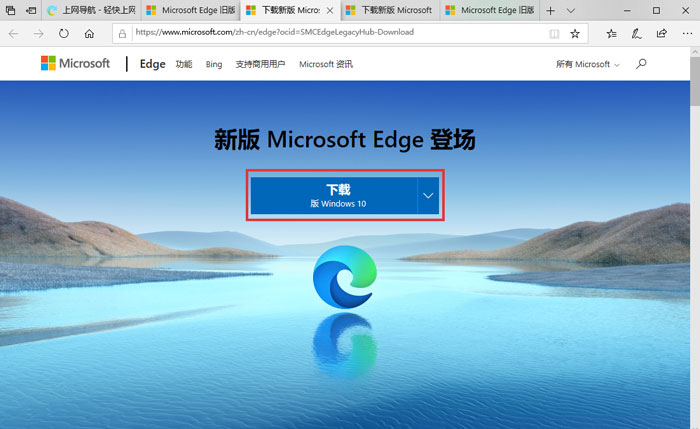Screen dimensions: 700x429
Task: Open the Microsoft 资讯 navigation link
Action: click(x=326, y=64)
